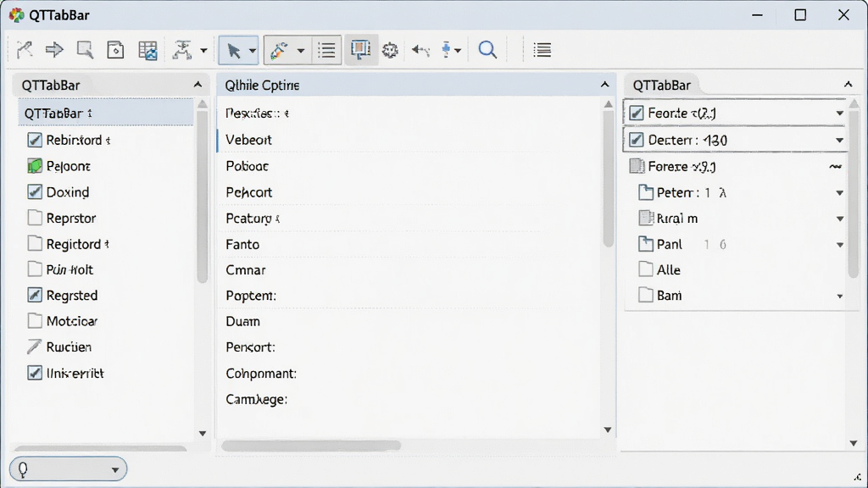Click the highlighted monitor screen toolbar icon

360,50
